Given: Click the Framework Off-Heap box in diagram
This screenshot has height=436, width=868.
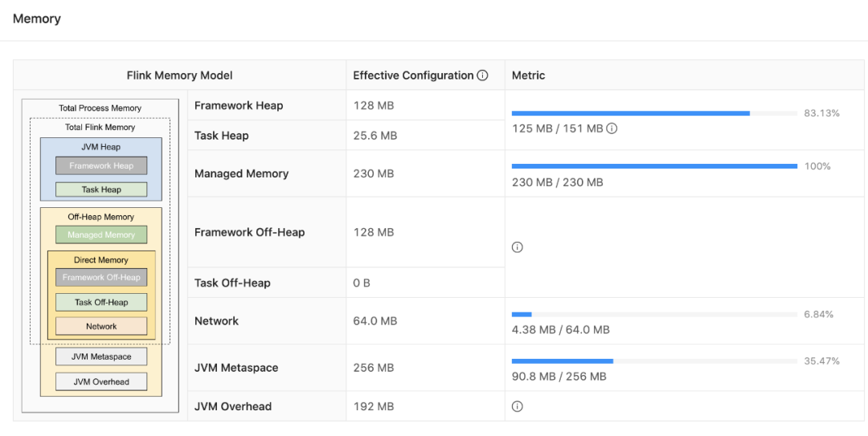Looking at the screenshot, I should [x=101, y=277].
